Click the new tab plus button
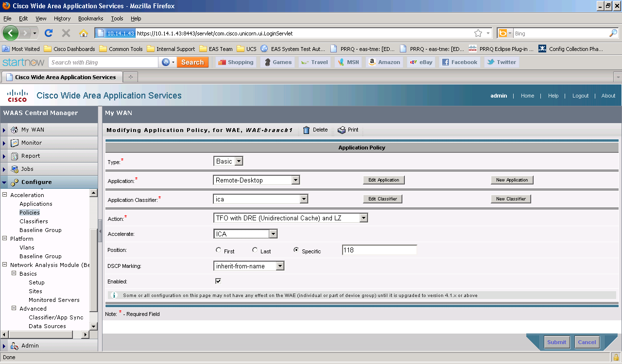Screen dimensions: 622x364 [130, 77]
